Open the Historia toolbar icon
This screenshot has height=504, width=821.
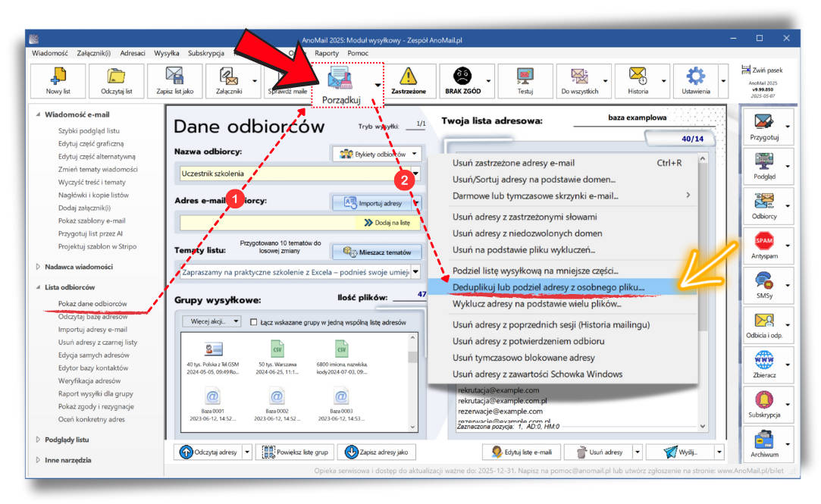[x=638, y=77]
